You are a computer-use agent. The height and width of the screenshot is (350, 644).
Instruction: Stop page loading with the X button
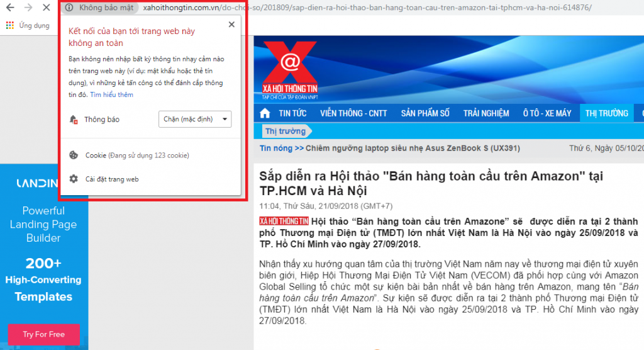click(x=47, y=8)
